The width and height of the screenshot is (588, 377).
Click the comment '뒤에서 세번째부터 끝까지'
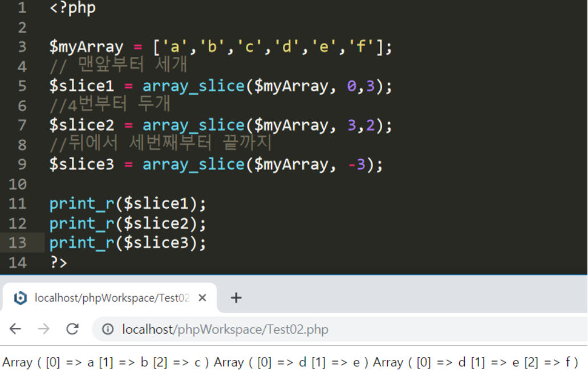click(171, 143)
